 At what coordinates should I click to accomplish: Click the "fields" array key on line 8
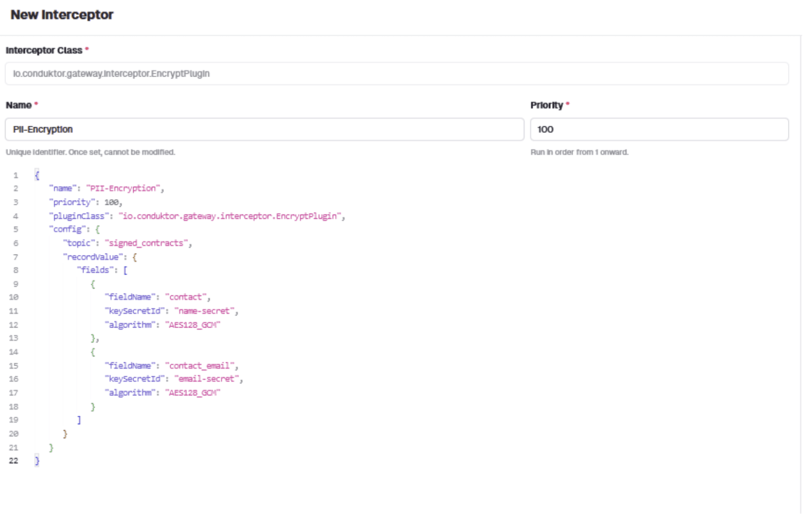(95, 270)
